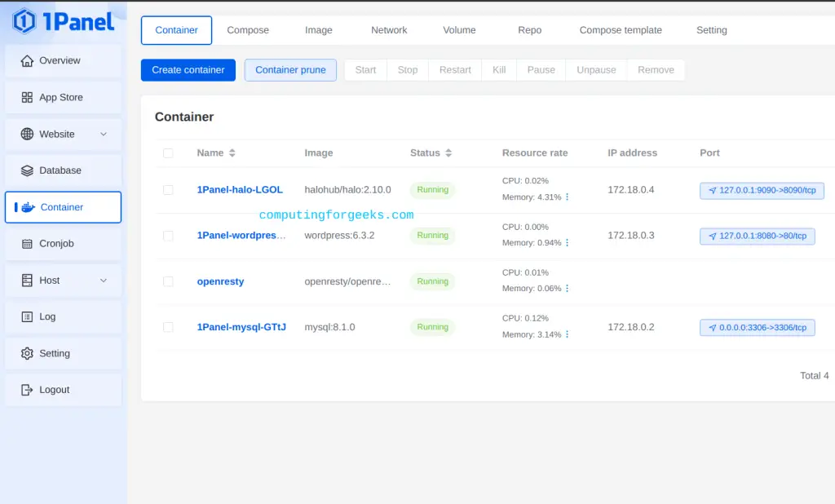The image size is (835, 504).
Task: Sort by Name column arrows
Action: click(x=232, y=153)
